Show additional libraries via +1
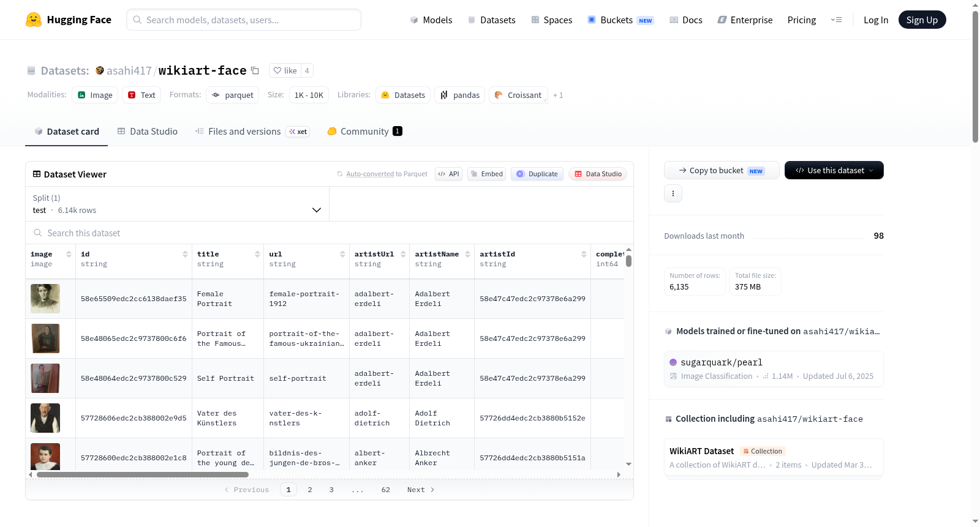 coord(558,95)
